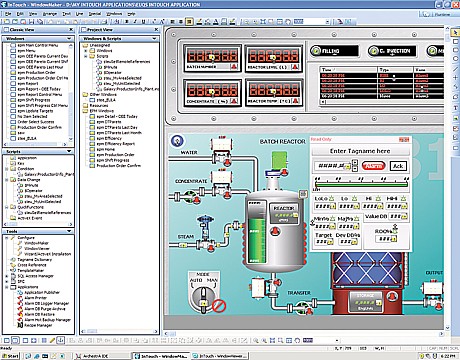The image size is (460, 360).
Task: Click the Alarm DB Logger Manager icon
Action: (20, 303)
